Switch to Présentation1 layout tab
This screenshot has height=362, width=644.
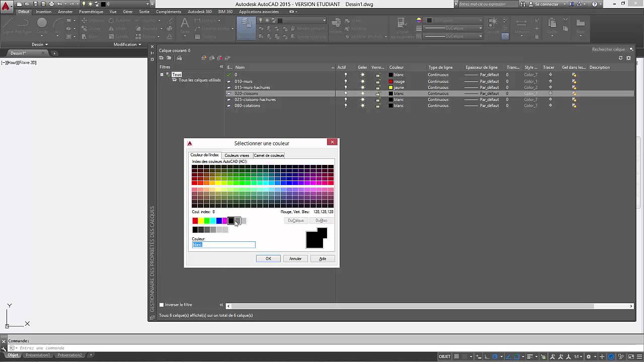click(38, 355)
